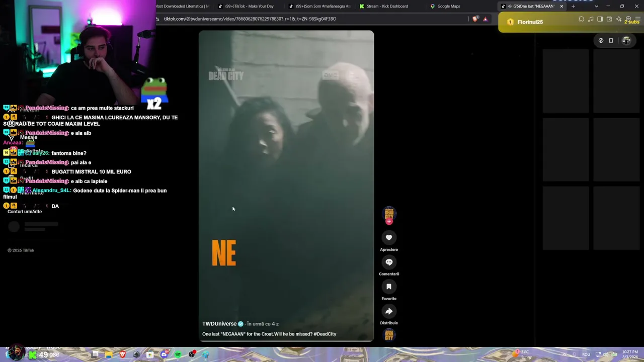Open the Brave browser taskbar icon
The image size is (644, 362).
123,354
